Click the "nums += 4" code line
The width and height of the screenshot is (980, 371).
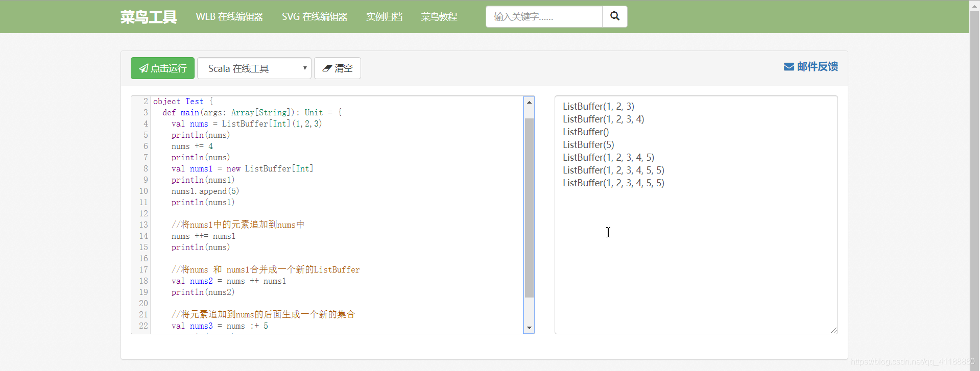[192, 146]
